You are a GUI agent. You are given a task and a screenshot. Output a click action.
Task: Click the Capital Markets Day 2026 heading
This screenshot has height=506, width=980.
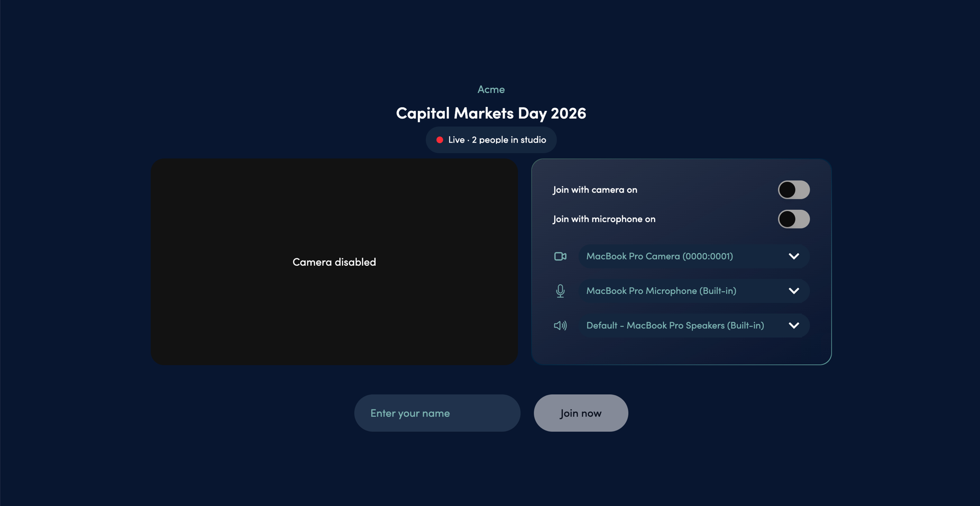click(x=491, y=114)
